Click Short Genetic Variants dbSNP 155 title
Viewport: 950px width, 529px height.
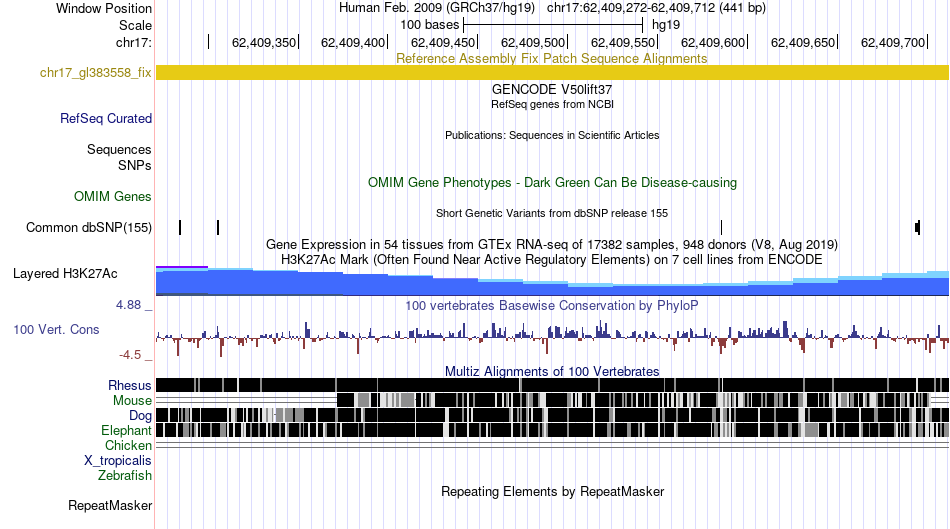pos(552,213)
